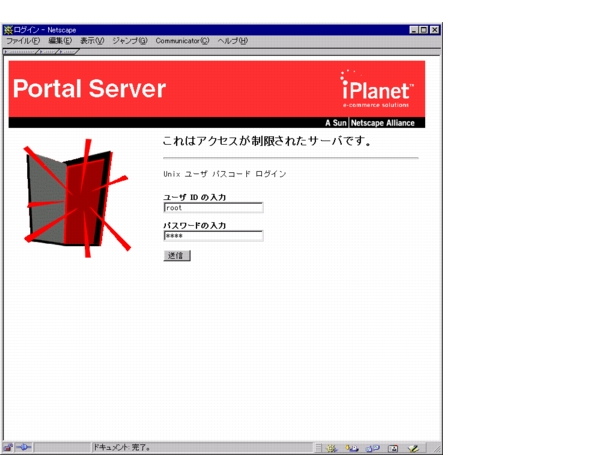Click status text 'ドキュメント: 完了。'
The width and height of the screenshot is (610, 457).
[122, 448]
